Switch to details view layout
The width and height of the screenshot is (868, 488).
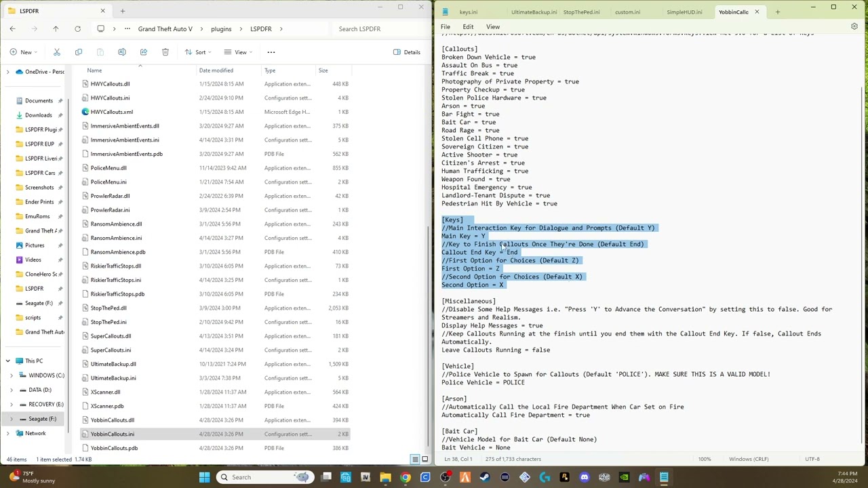click(415, 459)
